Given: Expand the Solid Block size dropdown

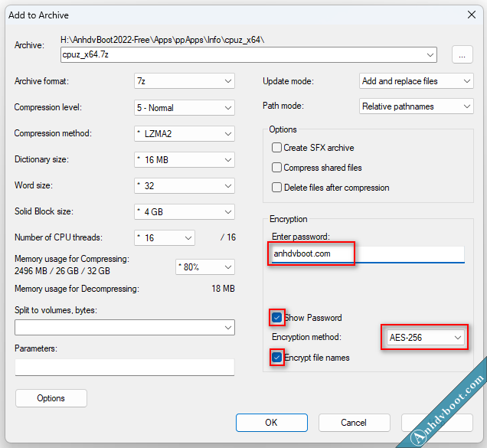Looking at the screenshot, I should tap(185, 211).
